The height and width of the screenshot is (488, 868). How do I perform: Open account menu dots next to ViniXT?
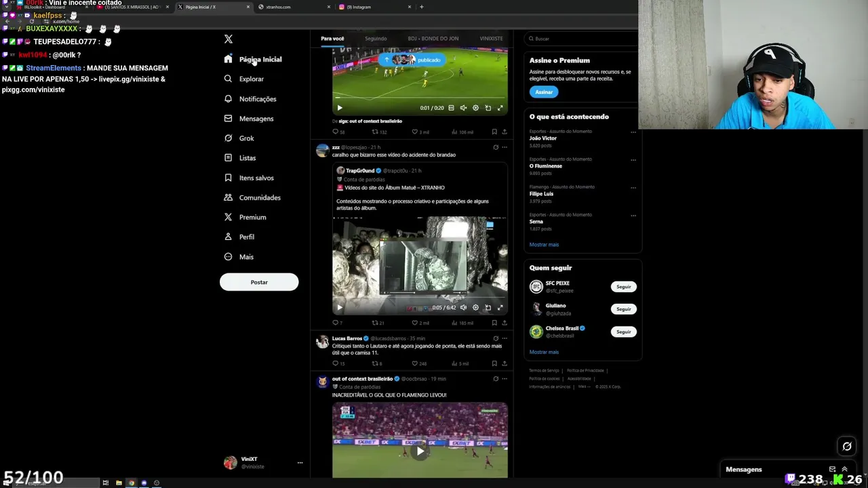coord(300,463)
